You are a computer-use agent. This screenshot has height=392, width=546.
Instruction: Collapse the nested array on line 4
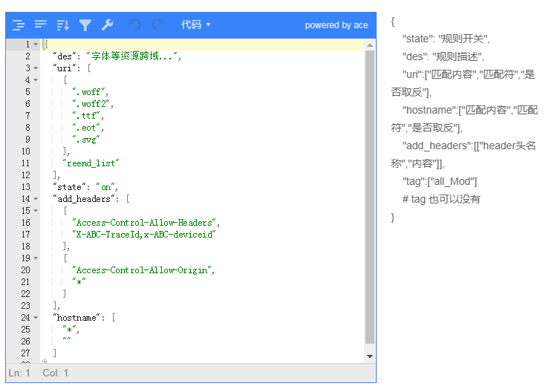click(36, 80)
